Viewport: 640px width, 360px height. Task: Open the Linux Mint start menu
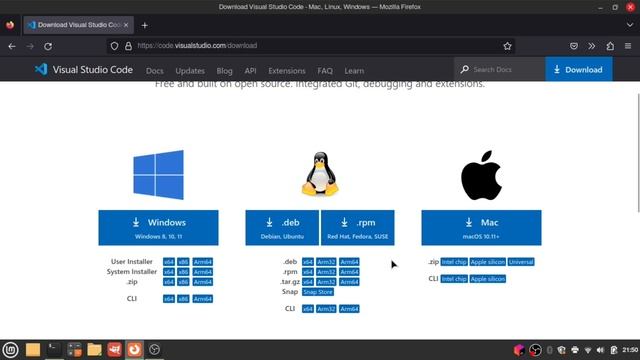tap(10, 350)
